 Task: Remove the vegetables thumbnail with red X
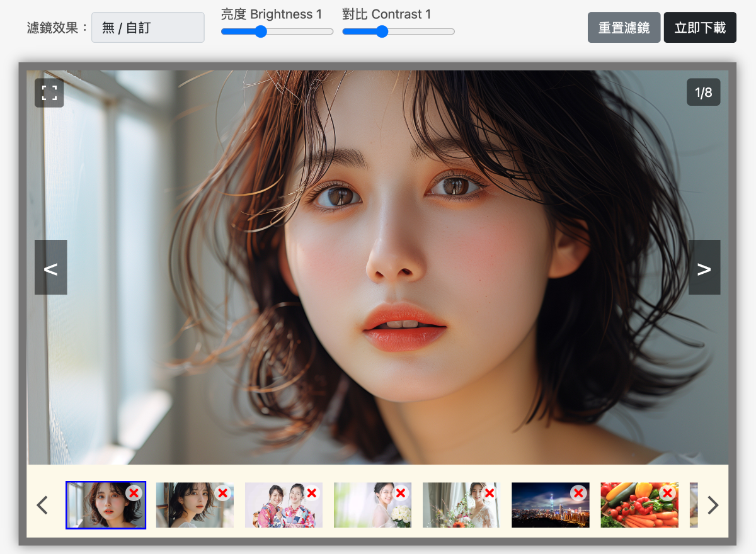(x=667, y=493)
